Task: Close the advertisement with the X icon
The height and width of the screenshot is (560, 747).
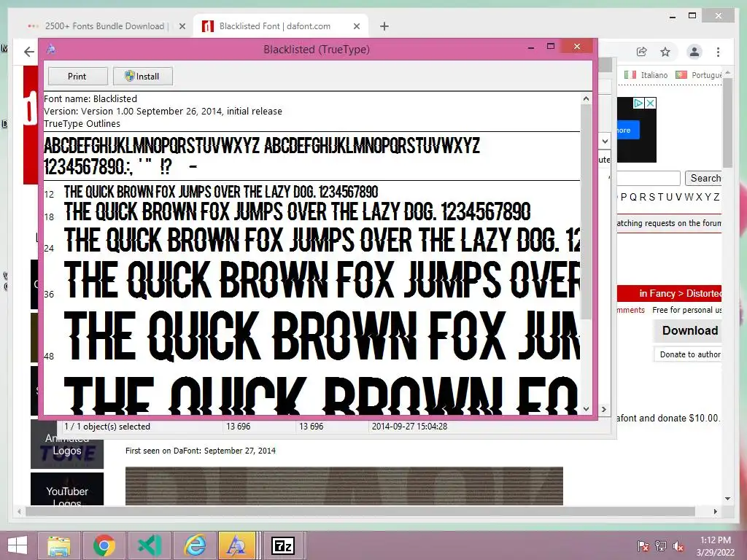Action: click(x=650, y=103)
